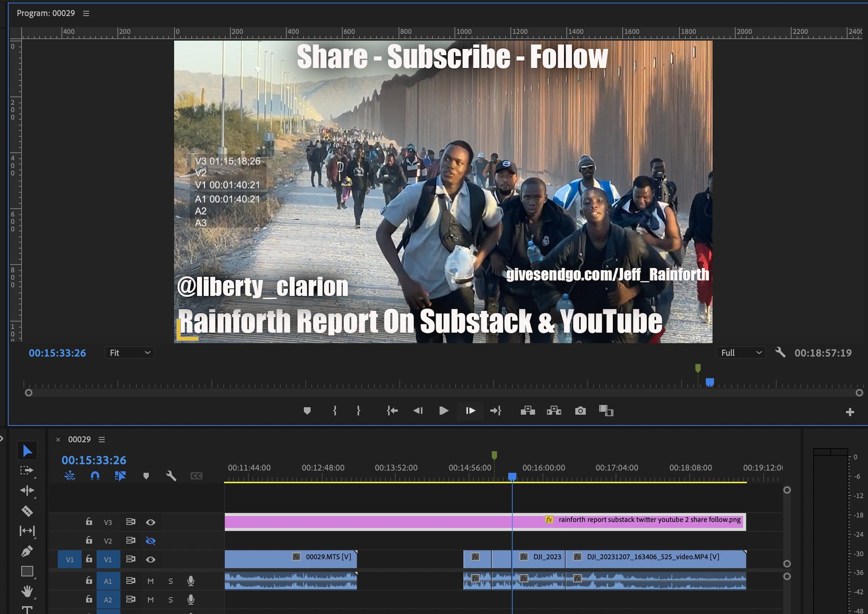Viewport: 868px width, 614px height.
Task: Select 00029.MTS video clip
Action: click(x=291, y=559)
